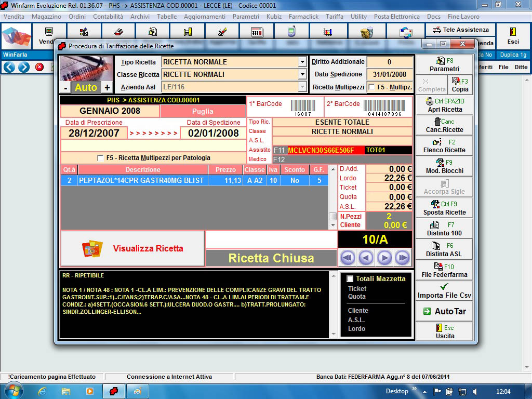The width and height of the screenshot is (532, 399).
Task: Check the Totali Mazzetta checkbox
Action: tap(350, 279)
